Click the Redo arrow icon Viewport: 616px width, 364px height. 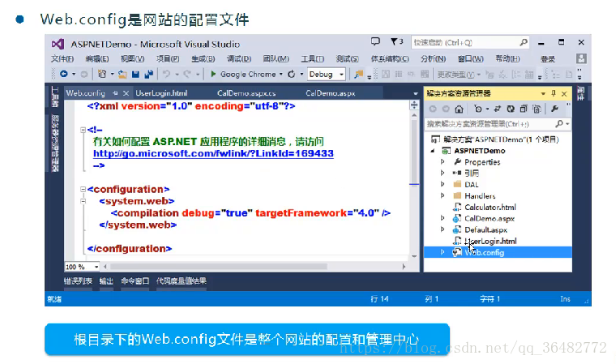[x=187, y=74]
